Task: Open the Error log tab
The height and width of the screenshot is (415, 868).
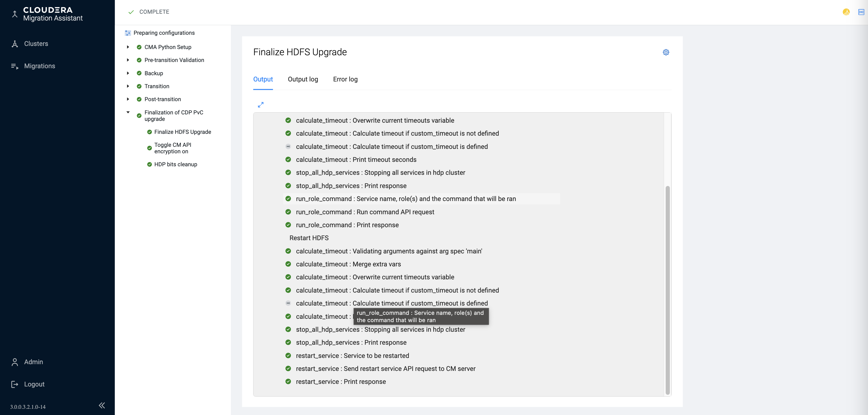Action: click(x=345, y=79)
